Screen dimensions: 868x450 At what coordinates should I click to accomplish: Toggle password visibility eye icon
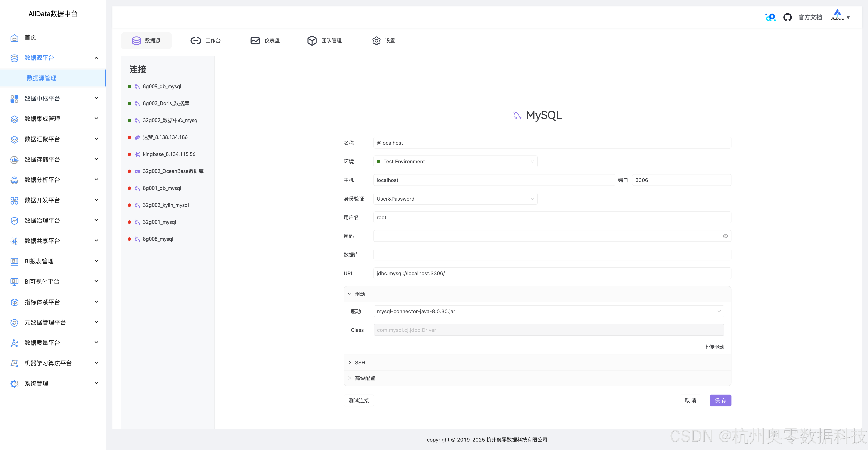pos(725,236)
